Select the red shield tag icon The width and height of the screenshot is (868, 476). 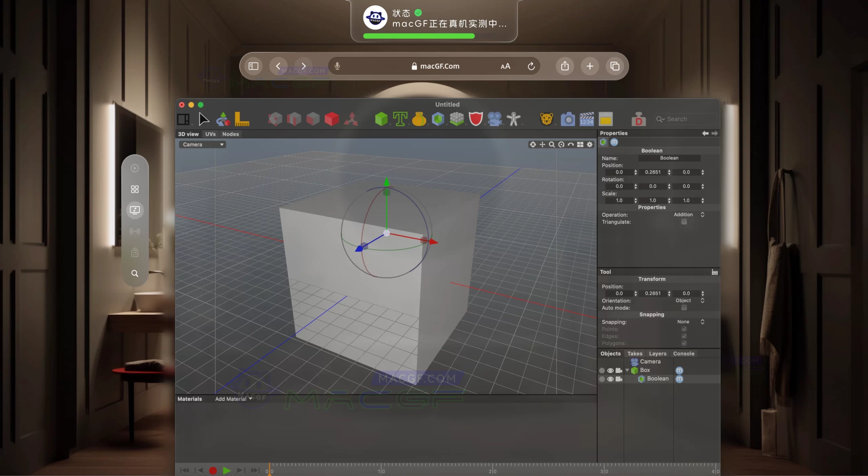tap(476, 119)
